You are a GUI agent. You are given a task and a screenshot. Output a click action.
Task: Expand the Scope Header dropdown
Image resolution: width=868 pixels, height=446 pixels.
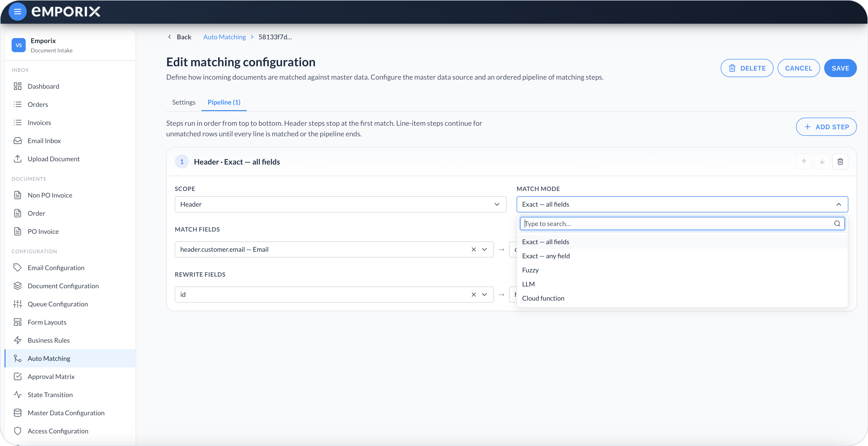point(340,204)
